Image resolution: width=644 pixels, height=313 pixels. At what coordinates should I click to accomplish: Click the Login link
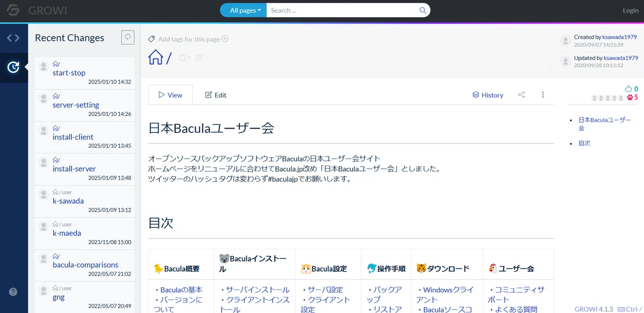point(631,10)
